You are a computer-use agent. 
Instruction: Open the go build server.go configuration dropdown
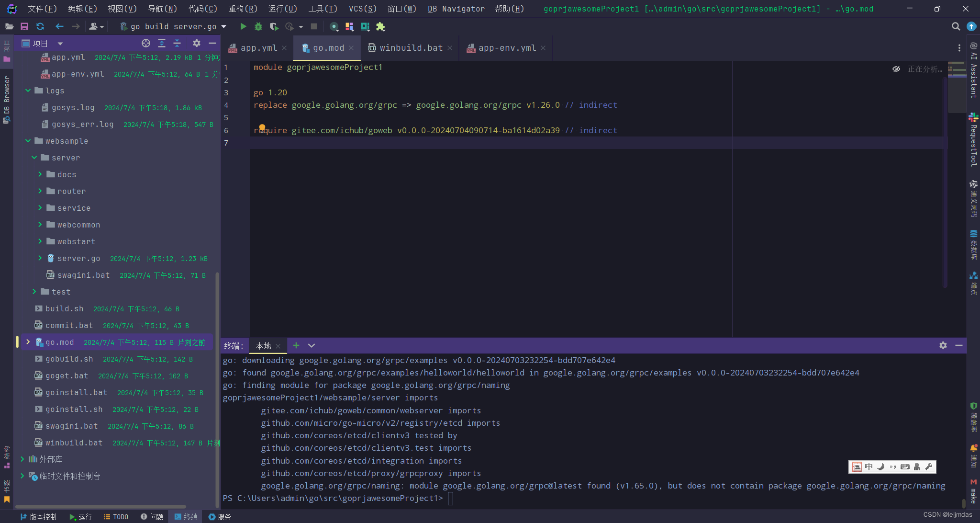pyautogui.click(x=173, y=26)
